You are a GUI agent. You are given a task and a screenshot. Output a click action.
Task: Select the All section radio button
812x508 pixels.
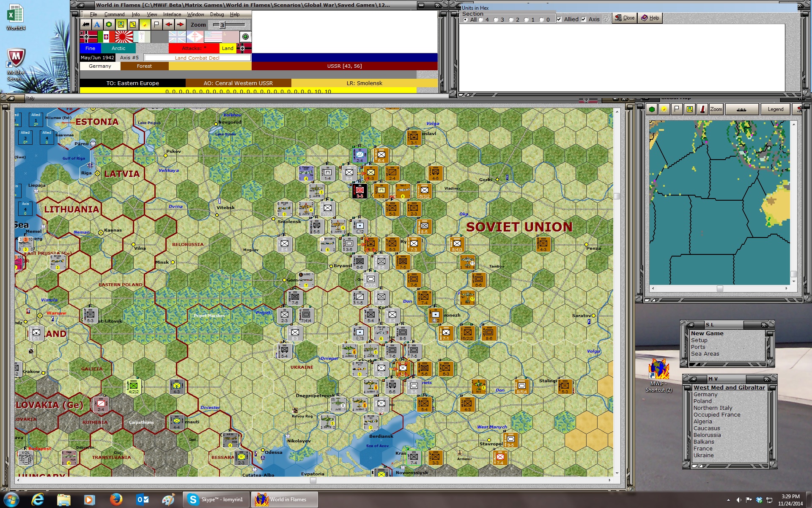point(466,19)
